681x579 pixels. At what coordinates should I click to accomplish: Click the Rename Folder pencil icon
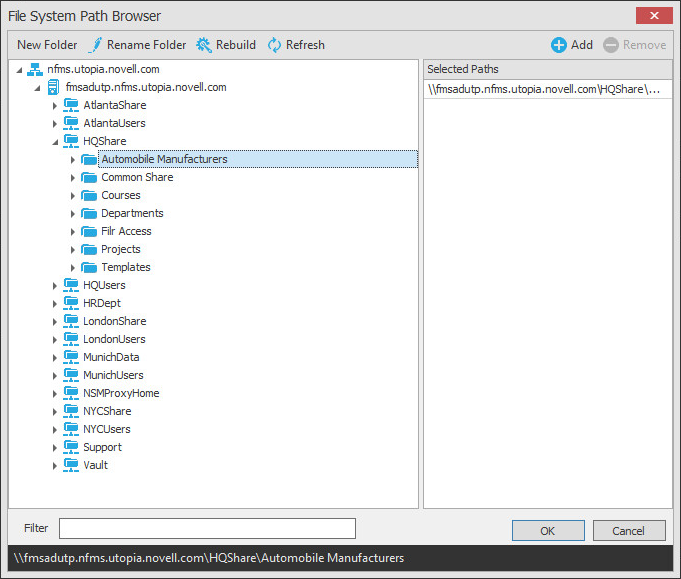point(95,45)
